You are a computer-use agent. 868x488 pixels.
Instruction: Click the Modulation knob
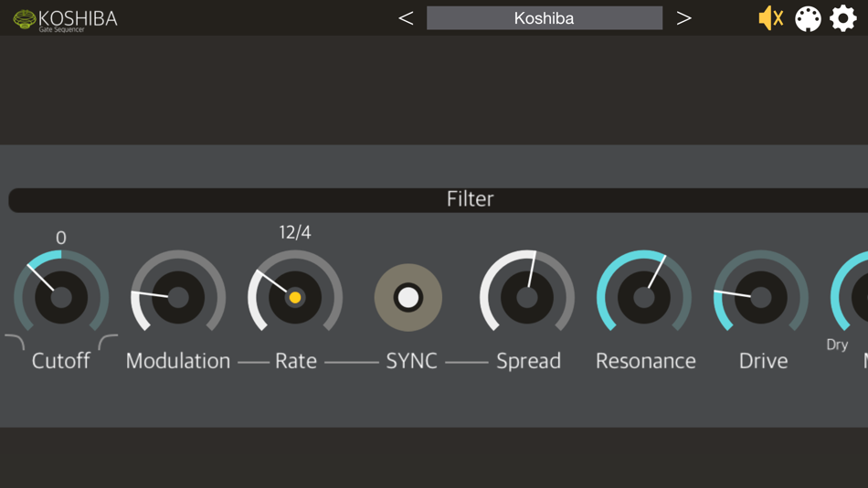coord(178,297)
